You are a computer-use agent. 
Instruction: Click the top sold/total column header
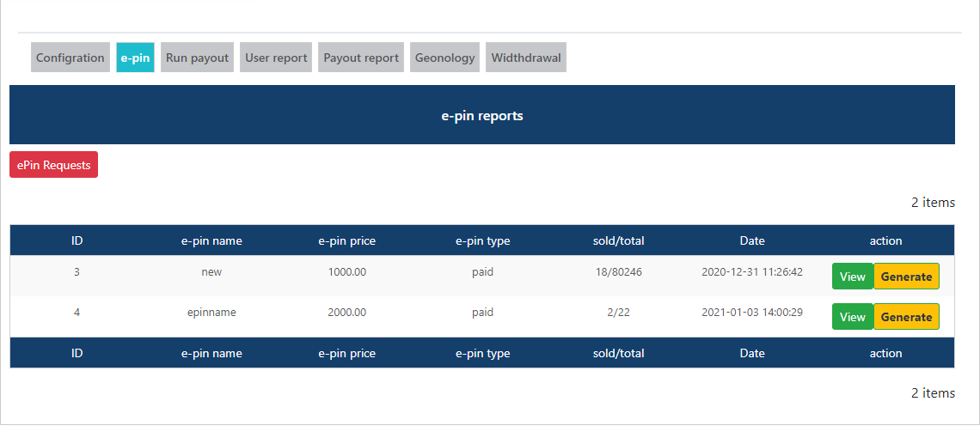click(x=618, y=240)
